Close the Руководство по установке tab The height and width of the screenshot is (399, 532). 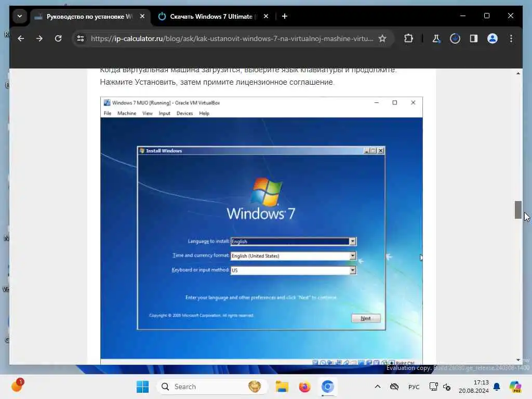(142, 16)
